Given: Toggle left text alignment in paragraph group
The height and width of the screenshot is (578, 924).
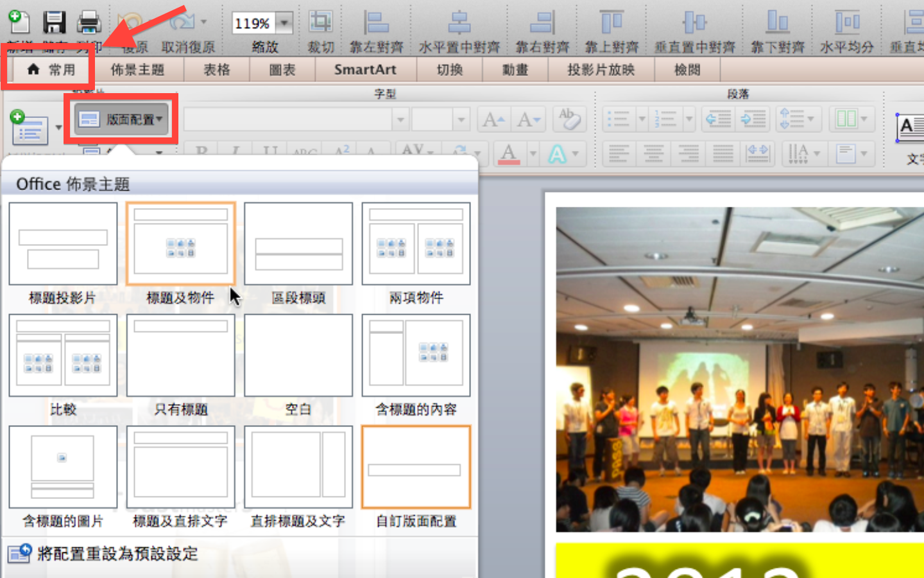Looking at the screenshot, I should (619, 154).
